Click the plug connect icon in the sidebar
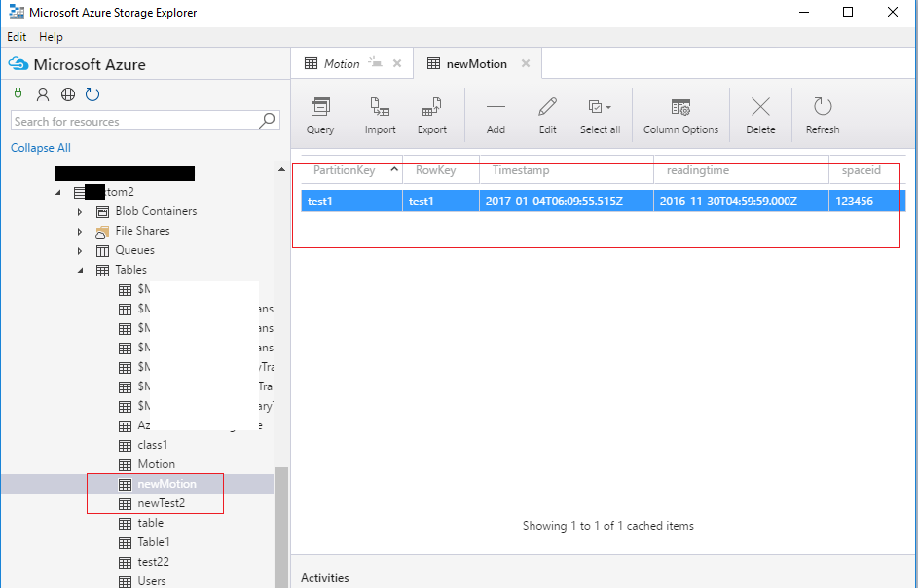The width and height of the screenshot is (918, 588). coord(18,94)
